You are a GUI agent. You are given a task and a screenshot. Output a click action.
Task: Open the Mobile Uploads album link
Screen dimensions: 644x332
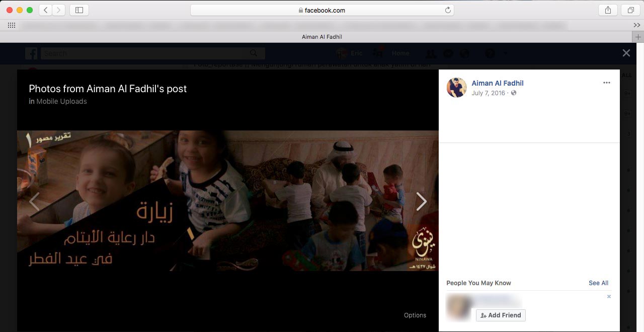coord(61,101)
